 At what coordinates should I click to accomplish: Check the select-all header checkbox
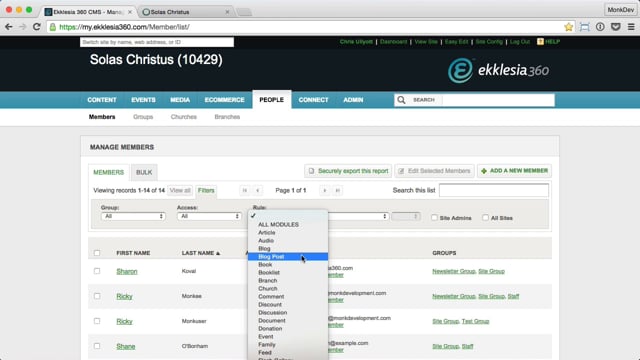tap(97, 253)
